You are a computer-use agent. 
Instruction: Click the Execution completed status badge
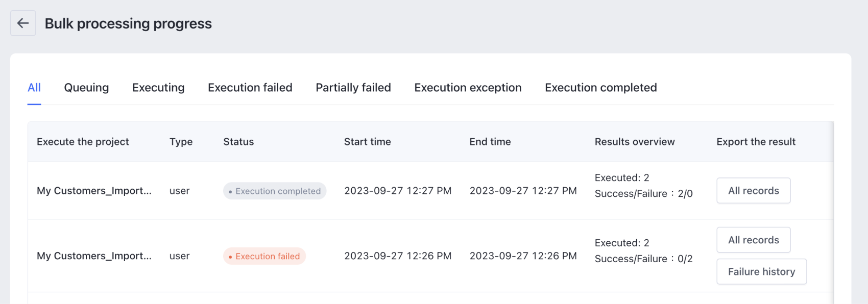(274, 191)
